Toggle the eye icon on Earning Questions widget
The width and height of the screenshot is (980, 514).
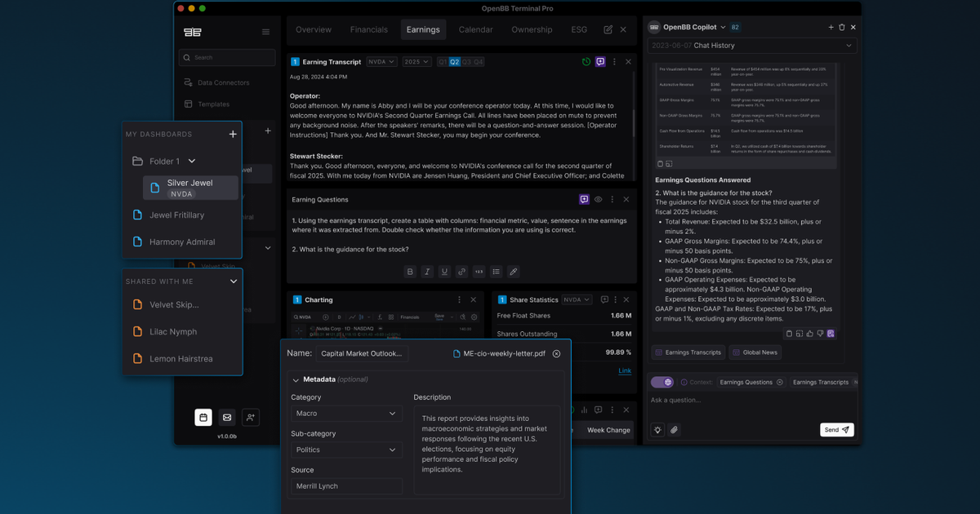[599, 199]
